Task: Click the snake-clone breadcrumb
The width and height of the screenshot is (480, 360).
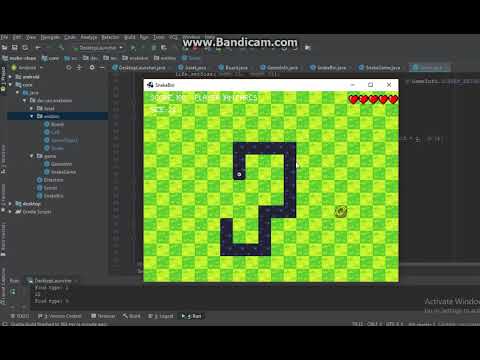Action: [x=19, y=58]
